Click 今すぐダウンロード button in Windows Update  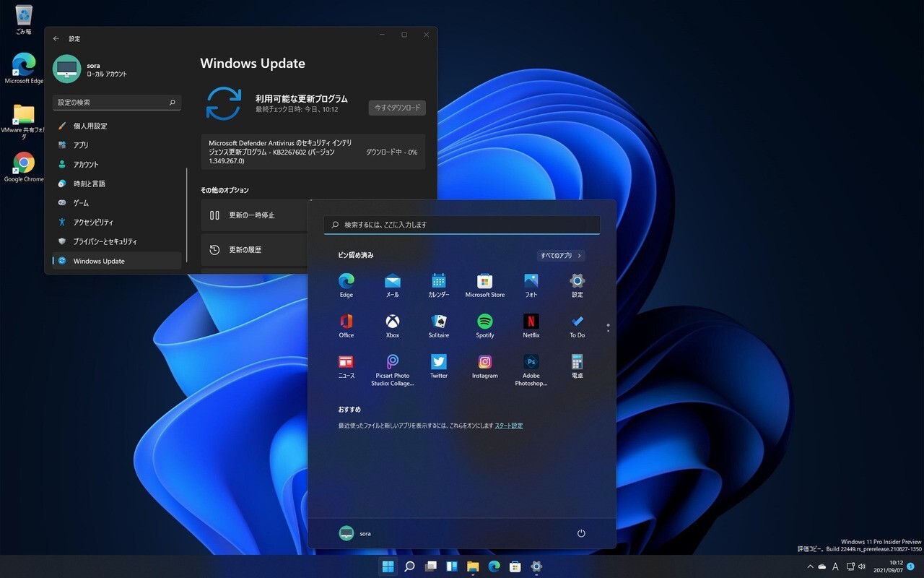coord(397,108)
